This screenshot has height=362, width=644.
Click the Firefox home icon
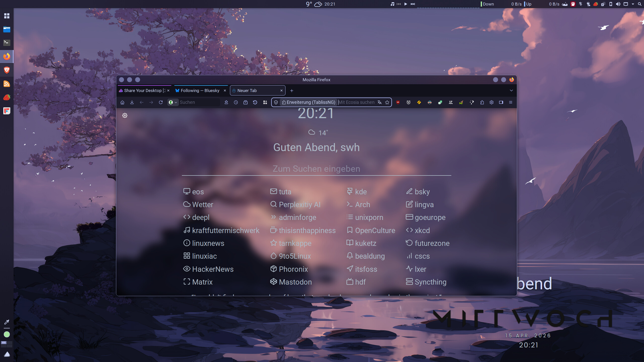[x=123, y=102]
